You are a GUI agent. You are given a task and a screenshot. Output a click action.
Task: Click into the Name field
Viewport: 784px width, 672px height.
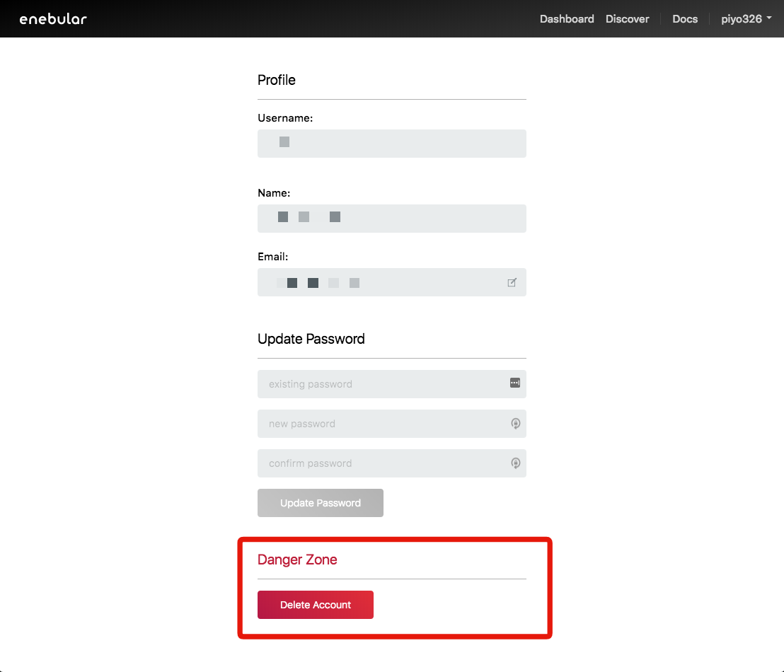391,219
